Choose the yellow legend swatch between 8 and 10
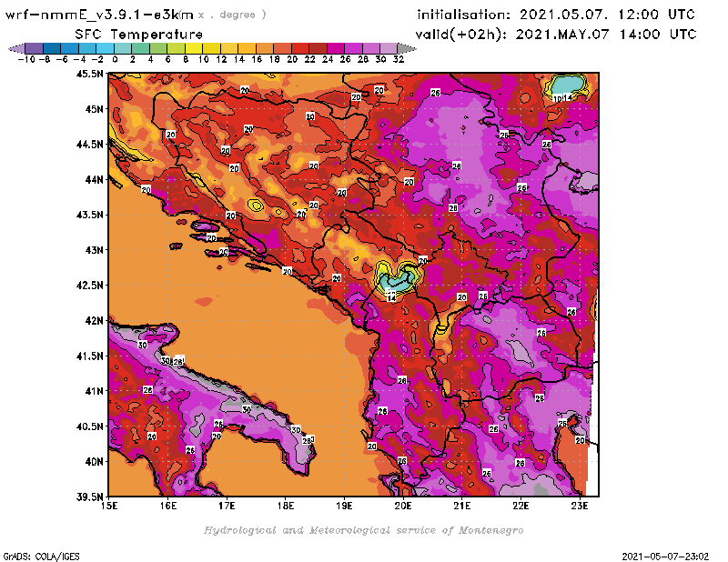Image resolution: width=728 pixels, height=562 pixels. pos(194,48)
